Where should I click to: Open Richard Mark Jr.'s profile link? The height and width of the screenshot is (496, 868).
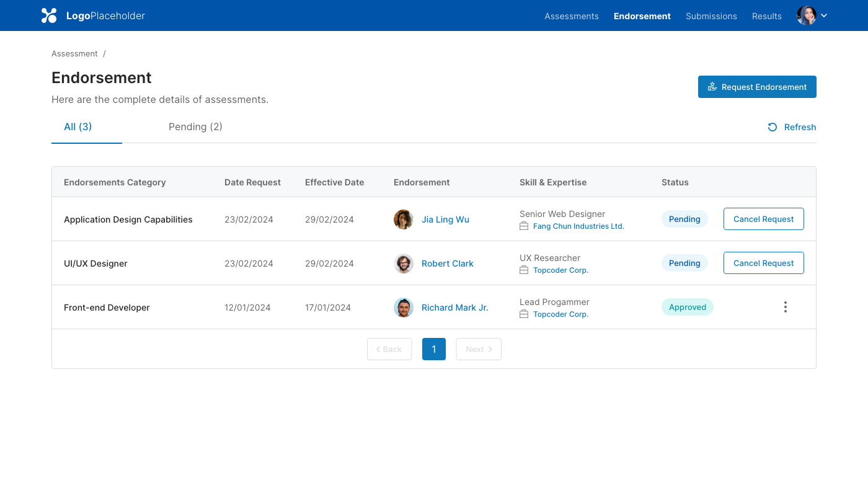(x=455, y=308)
